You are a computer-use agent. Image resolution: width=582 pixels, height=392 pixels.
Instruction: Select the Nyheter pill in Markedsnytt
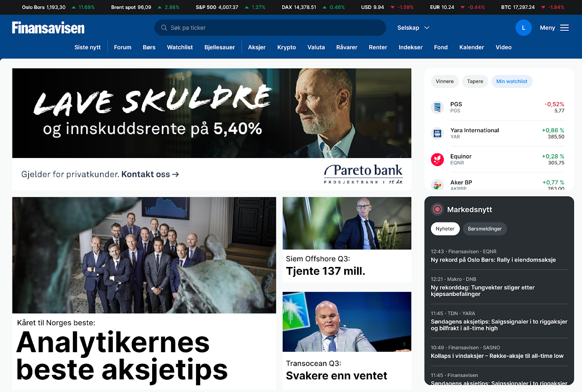445,229
